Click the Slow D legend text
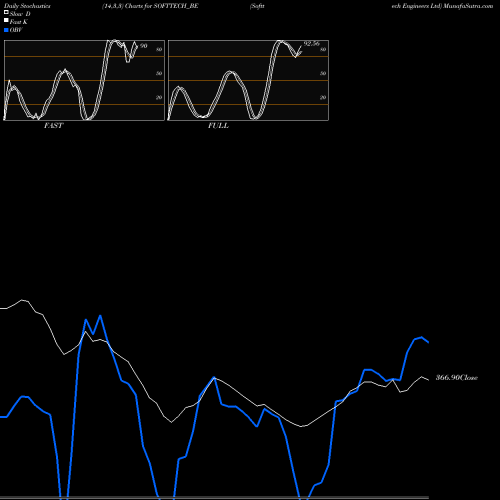The width and height of the screenshot is (500, 500). (x=20, y=14)
